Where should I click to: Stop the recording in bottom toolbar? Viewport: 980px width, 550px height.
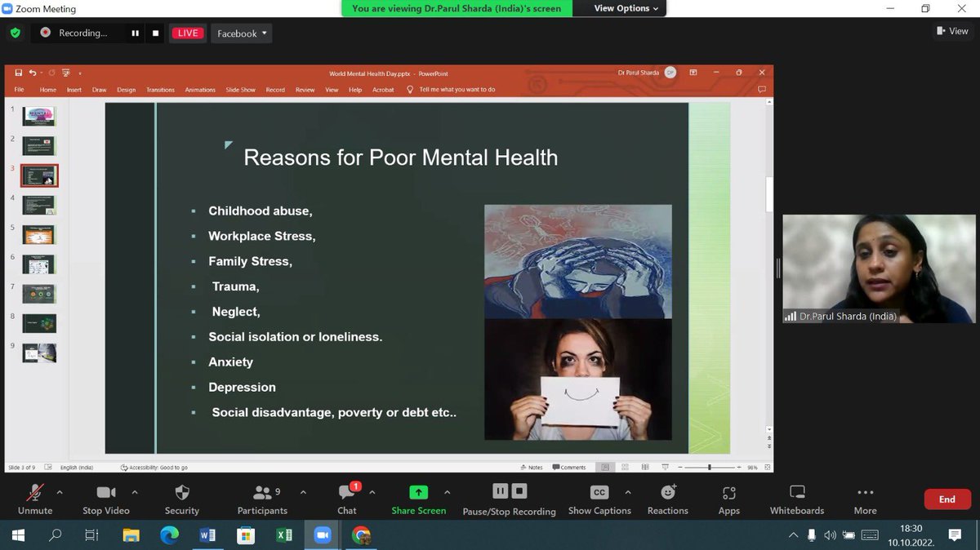tap(519, 490)
